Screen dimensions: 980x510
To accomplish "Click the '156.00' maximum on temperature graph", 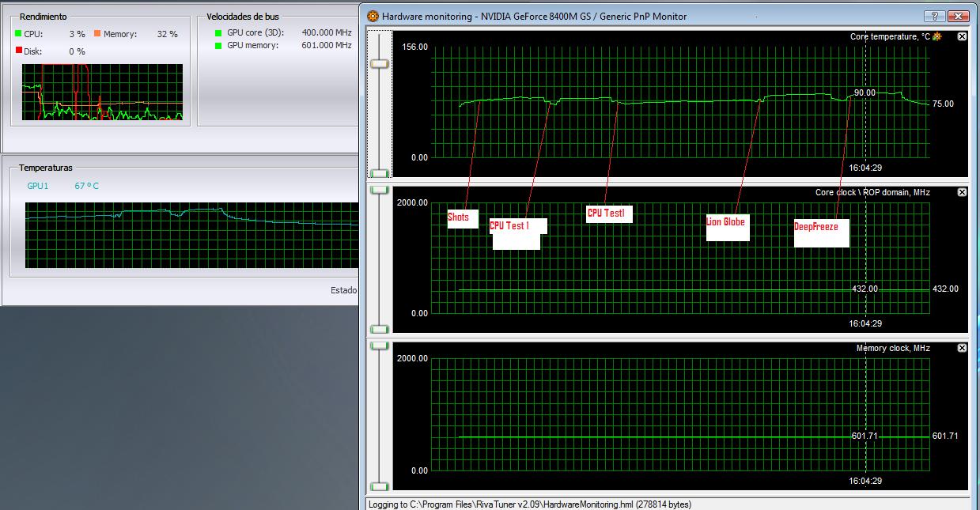I will click(x=415, y=47).
